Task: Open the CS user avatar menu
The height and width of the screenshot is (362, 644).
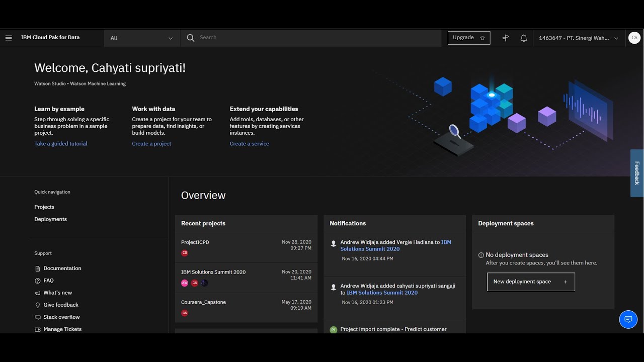Action: tap(634, 38)
